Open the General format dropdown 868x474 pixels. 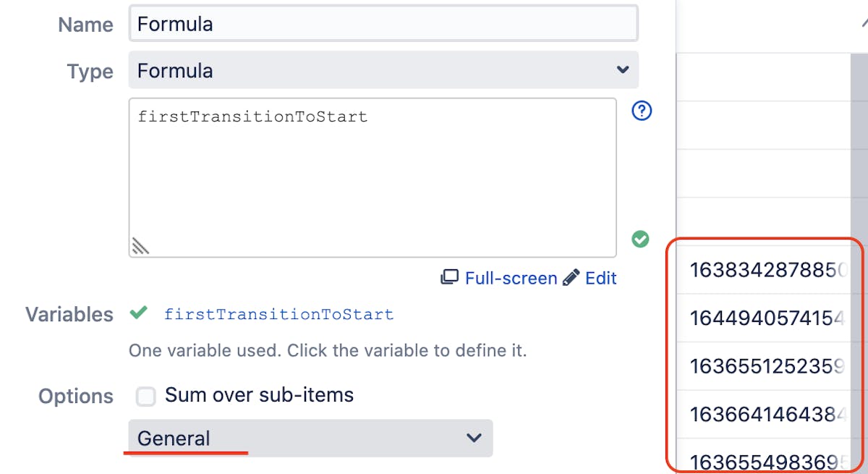310,438
